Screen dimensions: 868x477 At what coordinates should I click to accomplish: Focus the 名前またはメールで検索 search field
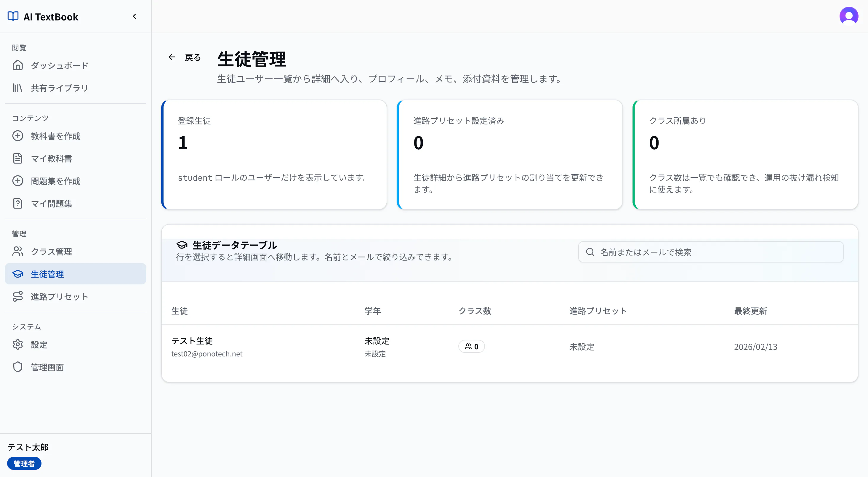[x=711, y=252]
